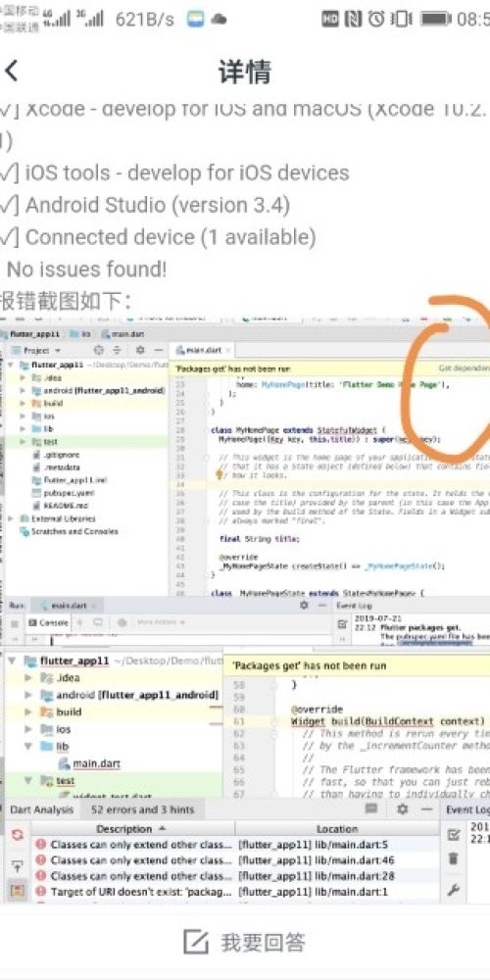Hide the Run panel via minus icon
Image resolution: width=490 pixels, height=980 pixels.
coord(322,606)
